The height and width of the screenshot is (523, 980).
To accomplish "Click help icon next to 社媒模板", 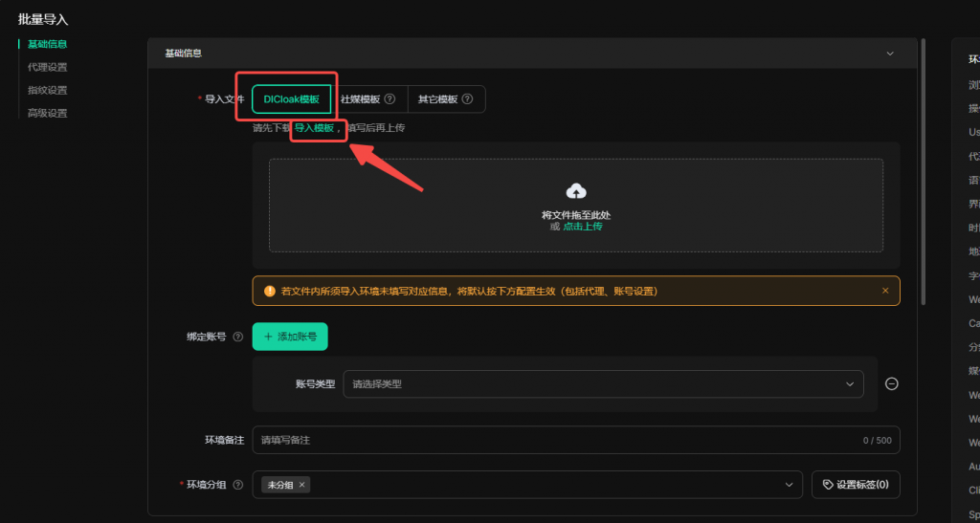I will [x=390, y=99].
